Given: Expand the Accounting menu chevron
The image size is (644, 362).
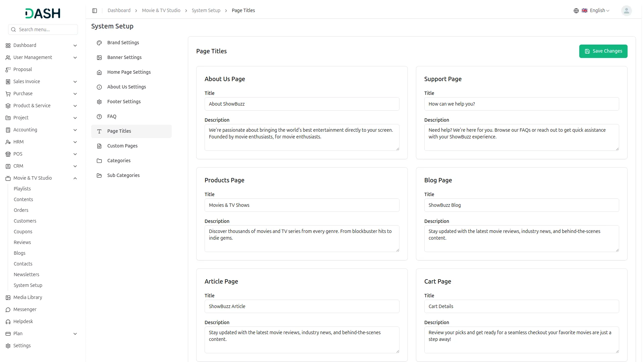Looking at the screenshot, I should [x=75, y=130].
